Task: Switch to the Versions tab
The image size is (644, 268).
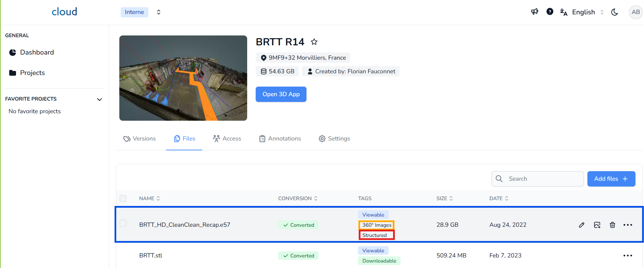Action: coord(140,139)
